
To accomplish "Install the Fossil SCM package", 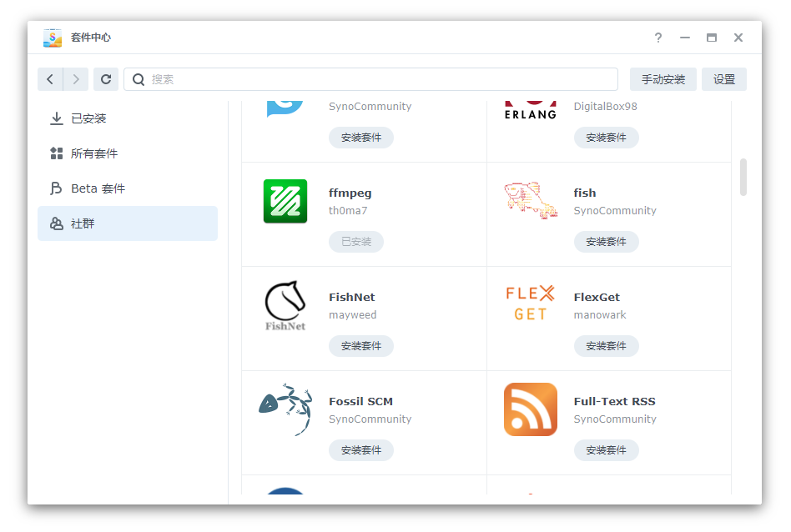I will point(361,450).
